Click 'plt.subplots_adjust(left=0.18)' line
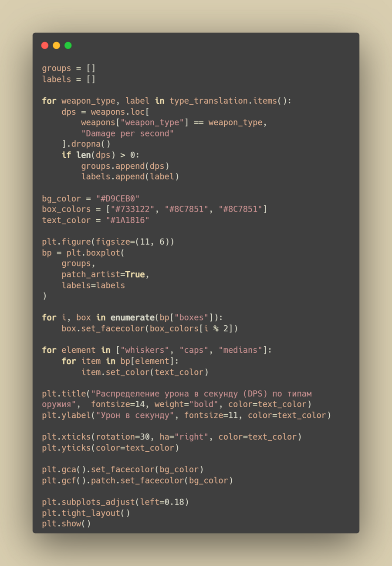392x566 pixels. [115, 502]
